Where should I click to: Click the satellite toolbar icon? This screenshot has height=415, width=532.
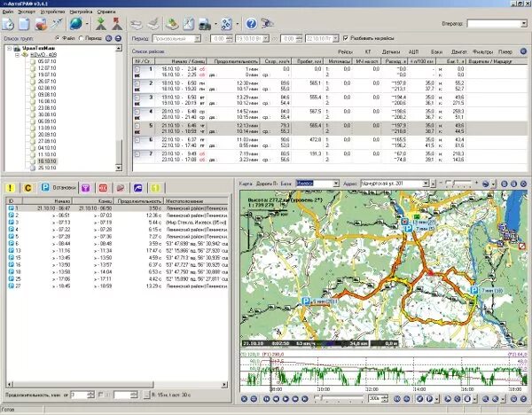tap(57, 24)
